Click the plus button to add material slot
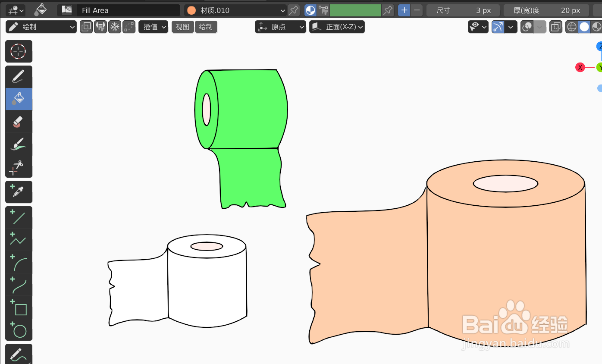This screenshot has width=602, height=364. point(404,10)
